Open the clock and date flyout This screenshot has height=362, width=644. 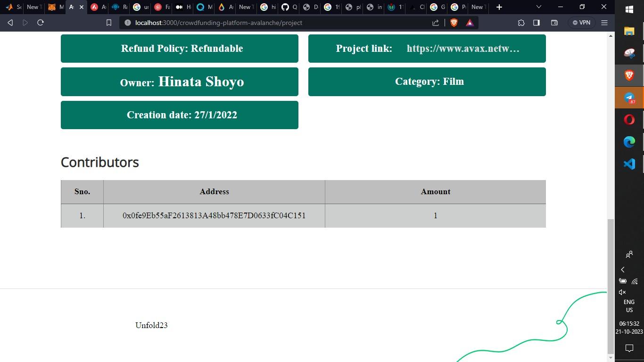click(629, 328)
